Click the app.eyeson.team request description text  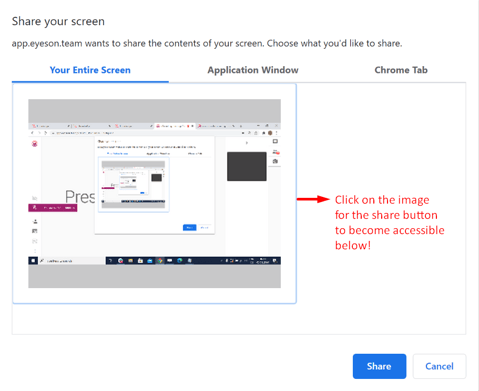(x=207, y=43)
